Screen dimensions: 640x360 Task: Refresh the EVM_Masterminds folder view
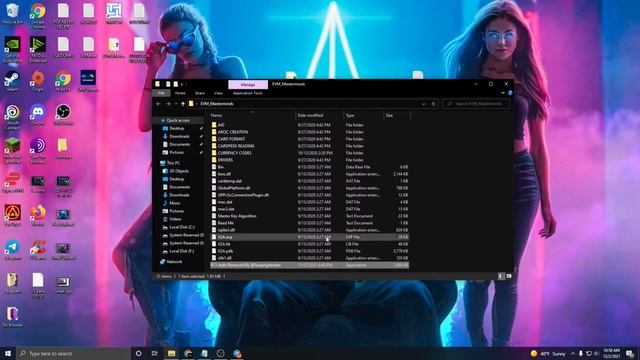(x=433, y=104)
